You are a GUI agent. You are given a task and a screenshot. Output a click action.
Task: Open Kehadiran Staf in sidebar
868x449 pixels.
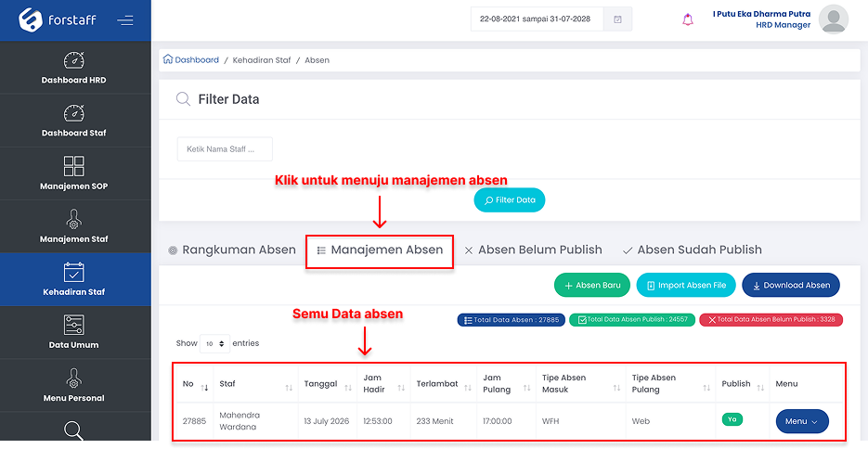click(x=73, y=279)
